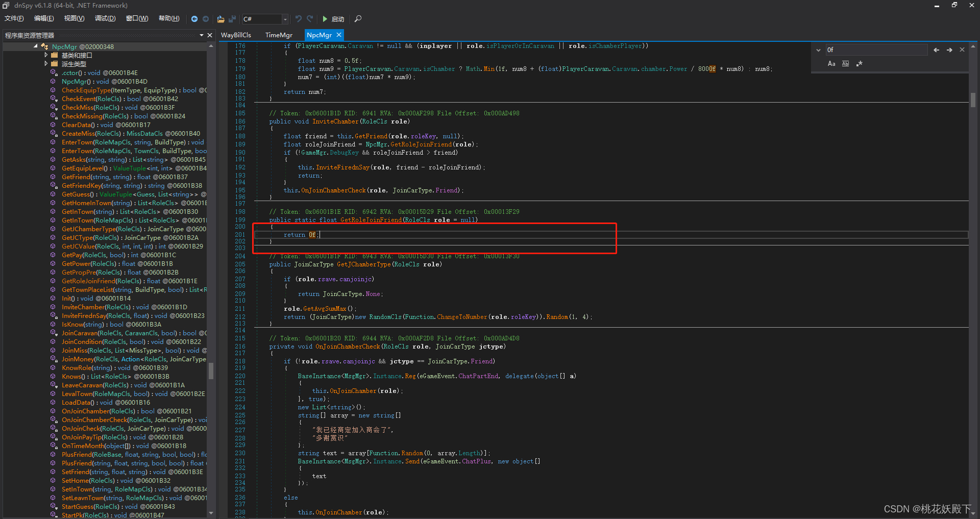Follow GetFriend call on line 188
980x519 pixels.
pos(371,136)
